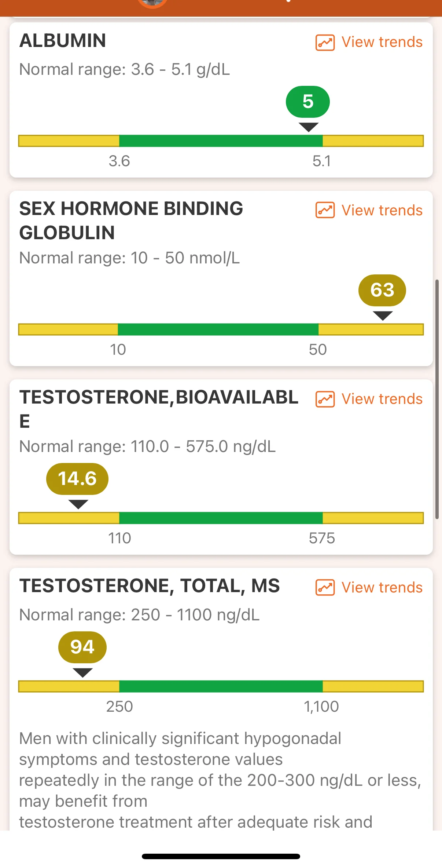Click the trend chart icon for Testosterone Total MS

[325, 588]
